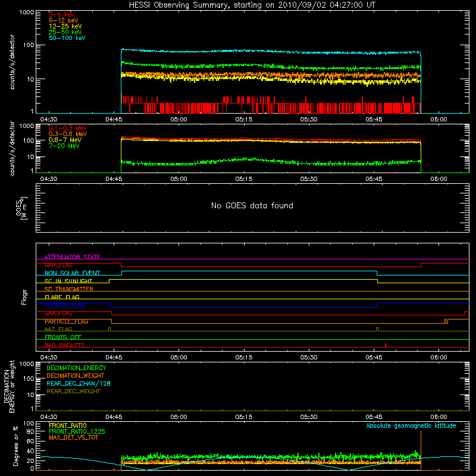Image resolution: width=476 pixels, height=476 pixels.
Task: Click the 'Absolute geomagnetic latitude' label
Action: pyautogui.click(x=411, y=425)
